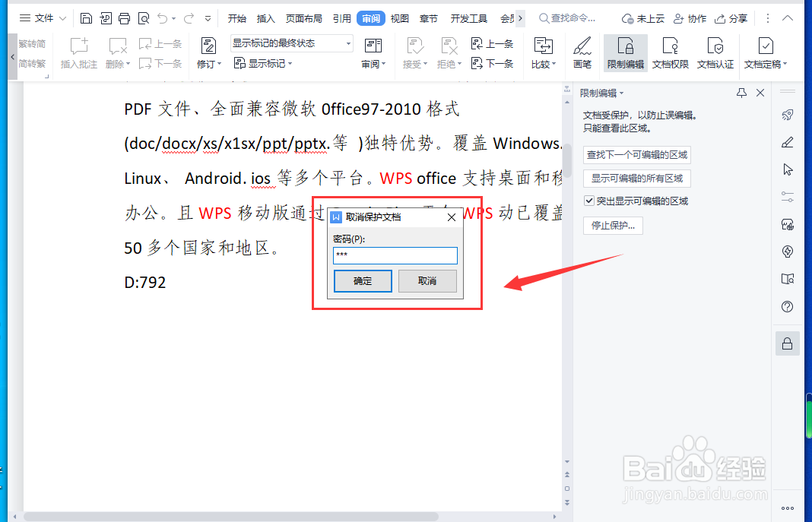Confirm password with 确定 button
The image size is (812, 522).
(x=363, y=281)
